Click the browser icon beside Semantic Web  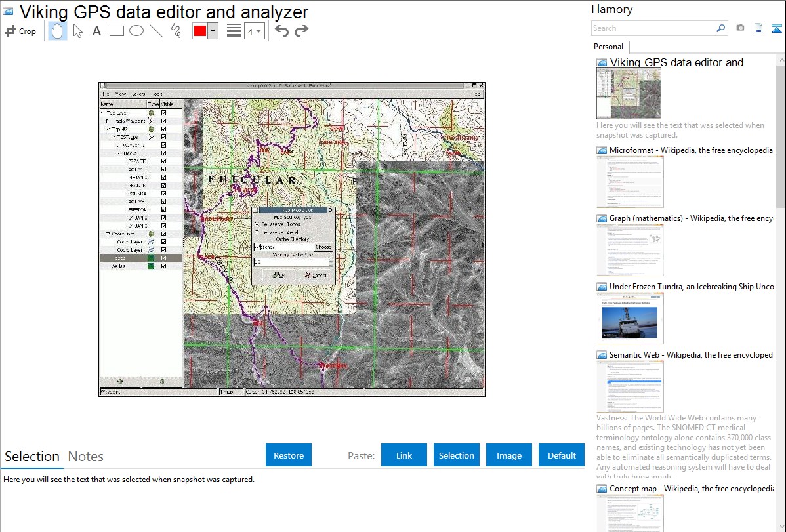[602, 355]
